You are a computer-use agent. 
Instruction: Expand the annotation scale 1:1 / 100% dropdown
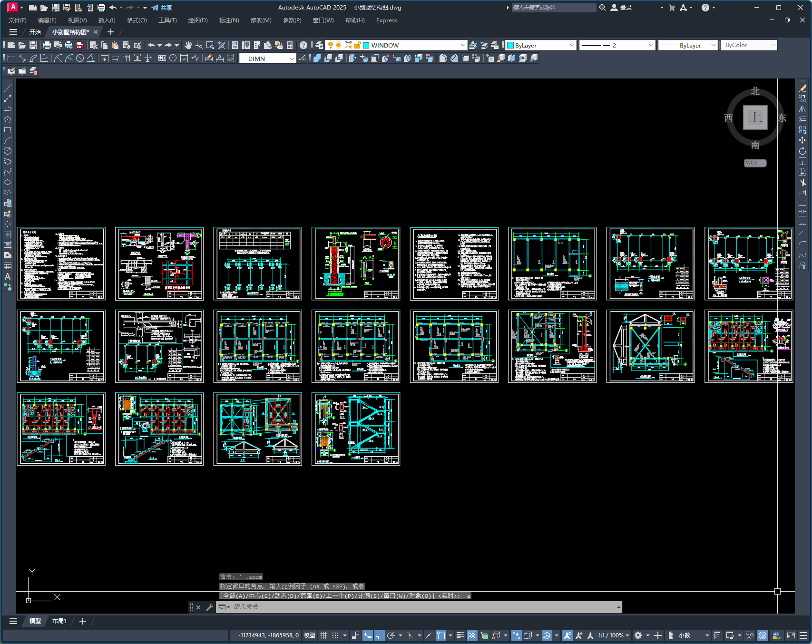614,635
